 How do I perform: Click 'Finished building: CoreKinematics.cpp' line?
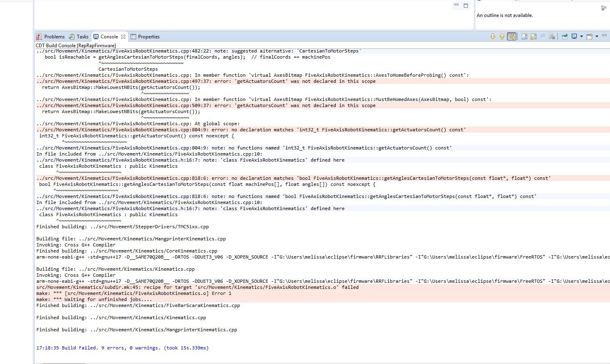pyautogui.click(x=127, y=251)
